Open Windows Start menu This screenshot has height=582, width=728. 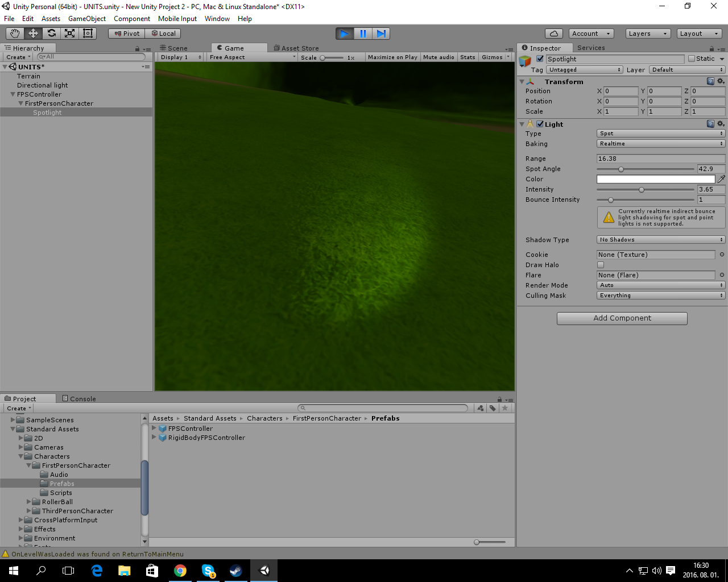(14, 571)
